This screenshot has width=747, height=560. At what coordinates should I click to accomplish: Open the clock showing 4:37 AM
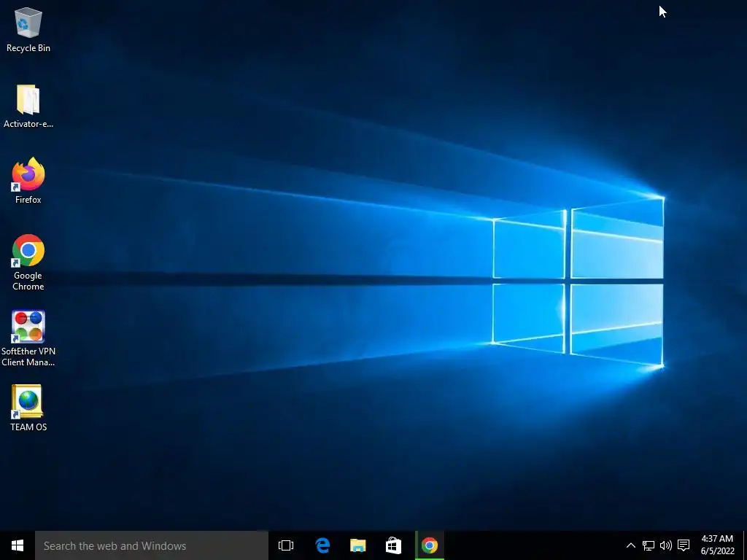click(717, 545)
